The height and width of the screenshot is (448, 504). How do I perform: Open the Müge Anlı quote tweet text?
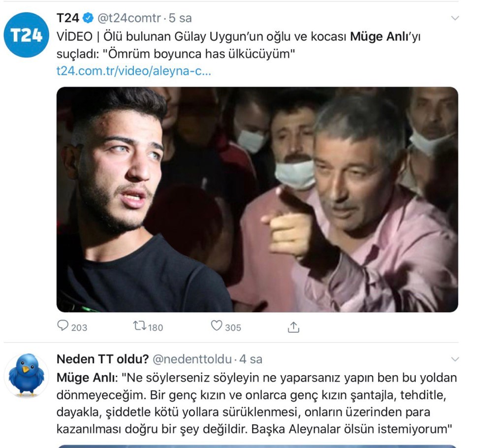pyautogui.click(x=256, y=403)
